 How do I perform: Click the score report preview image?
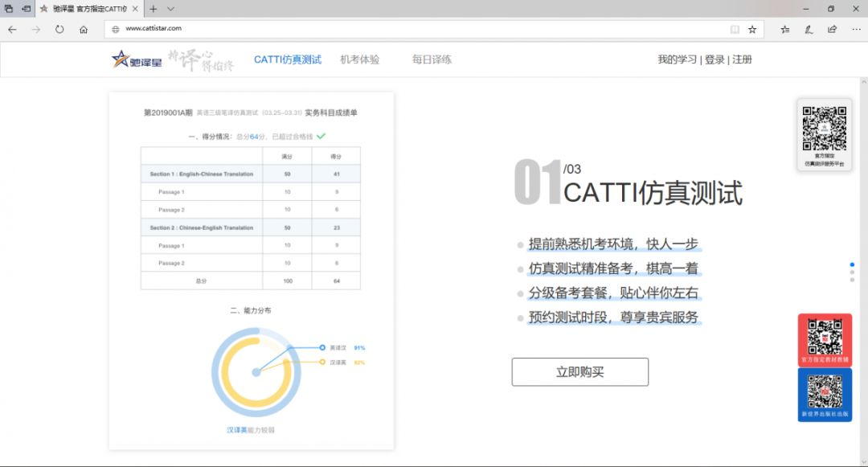[x=252, y=271]
